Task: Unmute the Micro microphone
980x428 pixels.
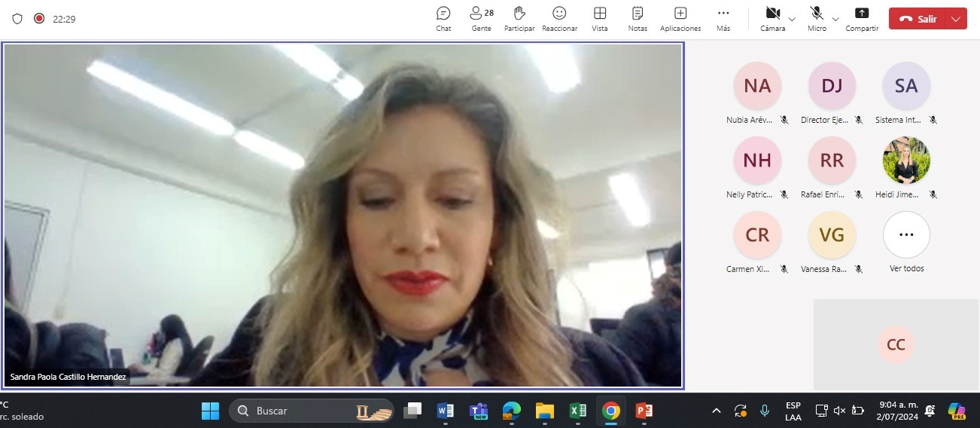Action: pos(817,18)
